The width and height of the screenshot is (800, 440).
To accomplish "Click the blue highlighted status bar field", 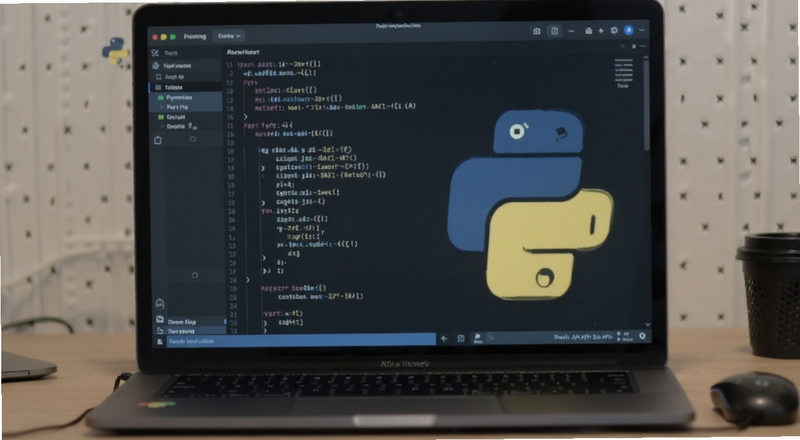I will pos(301,340).
